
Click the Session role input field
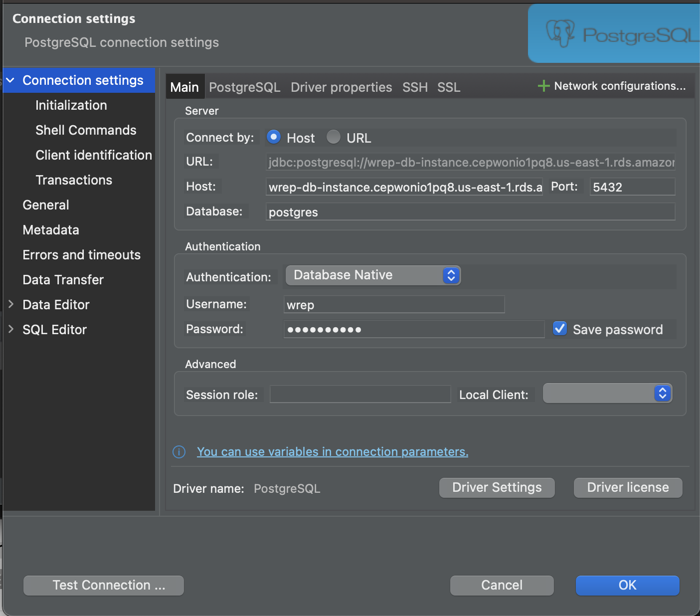coord(359,394)
